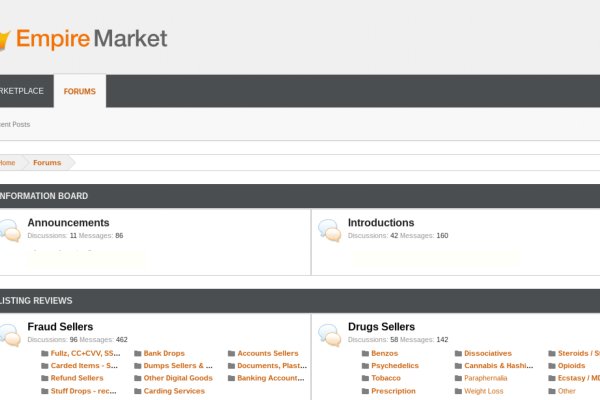The width and height of the screenshot is (600, 400).
Task: Click the folder icon next to Paraphernalia
Action: click(458, 378)
